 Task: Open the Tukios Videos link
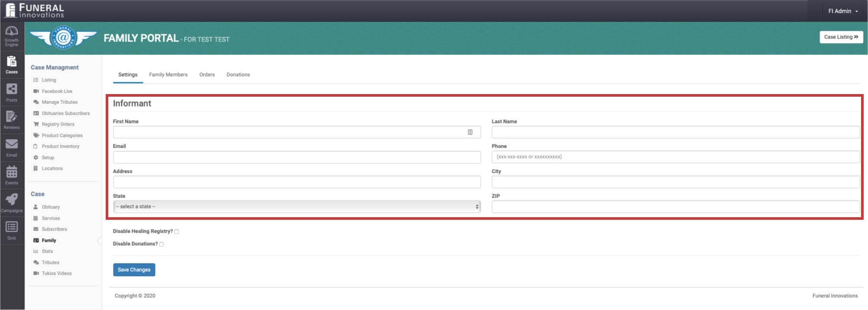coord(57,274)
